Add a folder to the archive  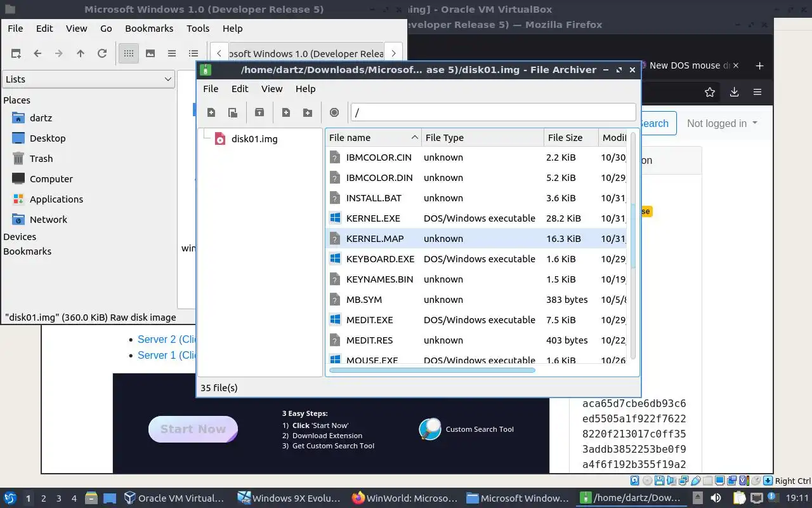coord(308,112)
